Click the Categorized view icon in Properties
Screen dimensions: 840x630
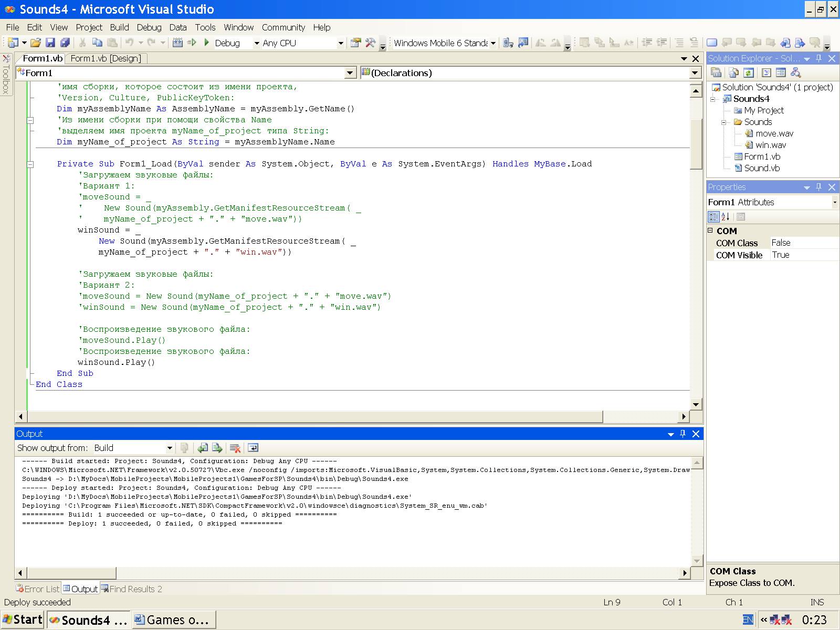pyautogui.click(x=713, y=216)
